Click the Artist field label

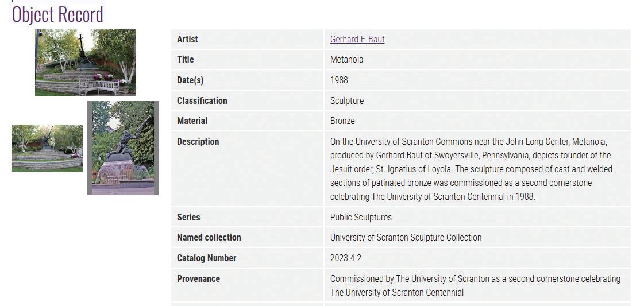tap(187, 39)
